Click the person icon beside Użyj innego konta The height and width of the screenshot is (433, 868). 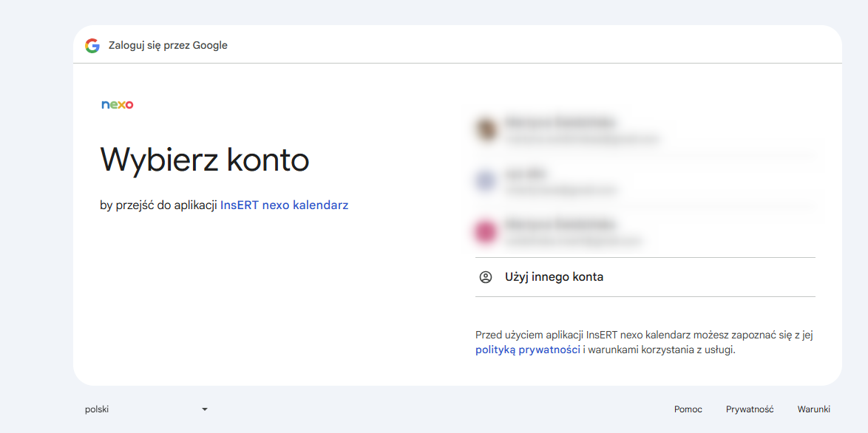tap(486, 277)
